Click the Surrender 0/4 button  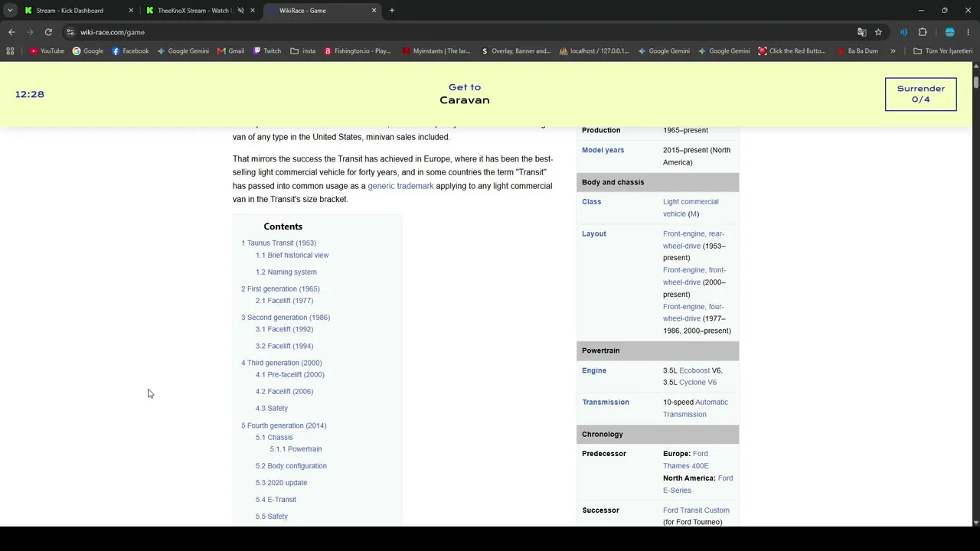coord(920,94)
